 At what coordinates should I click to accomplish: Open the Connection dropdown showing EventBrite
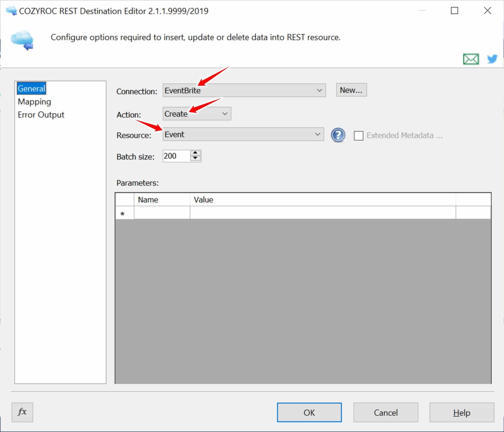pyautogui.click(x=244, y=90)
